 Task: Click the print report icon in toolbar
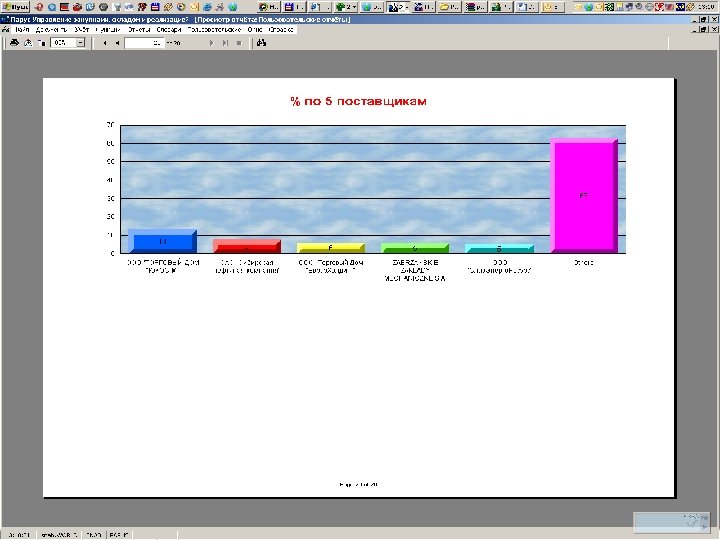coord(14,43)
